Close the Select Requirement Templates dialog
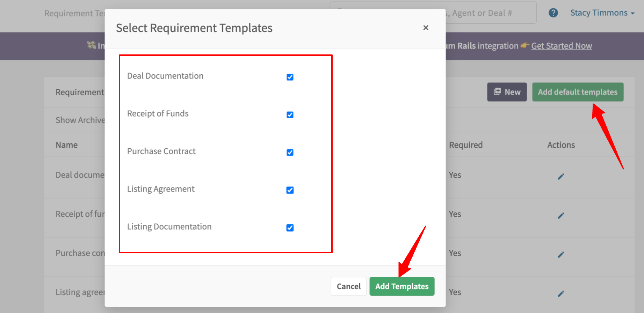The width and height of the screenshot is (644, 313). pos(425,28)
